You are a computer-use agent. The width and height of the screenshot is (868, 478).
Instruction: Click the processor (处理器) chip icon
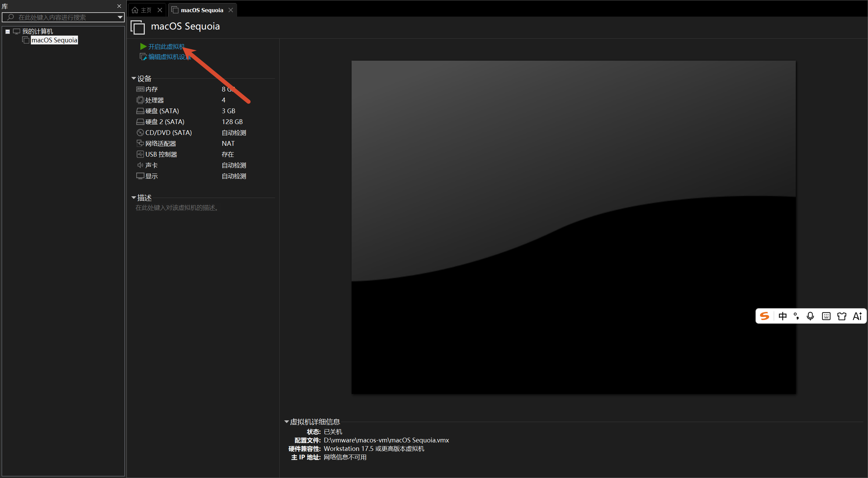[140, 100]
